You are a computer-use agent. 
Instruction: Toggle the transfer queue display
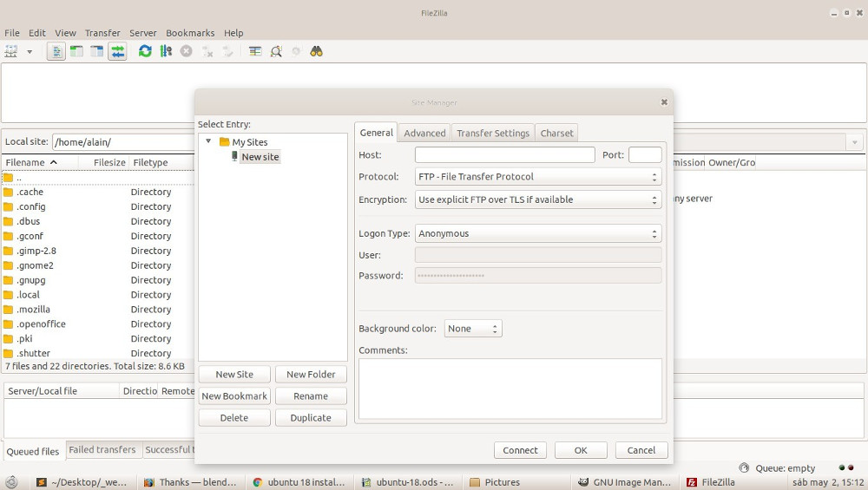(x=117, y=51)
